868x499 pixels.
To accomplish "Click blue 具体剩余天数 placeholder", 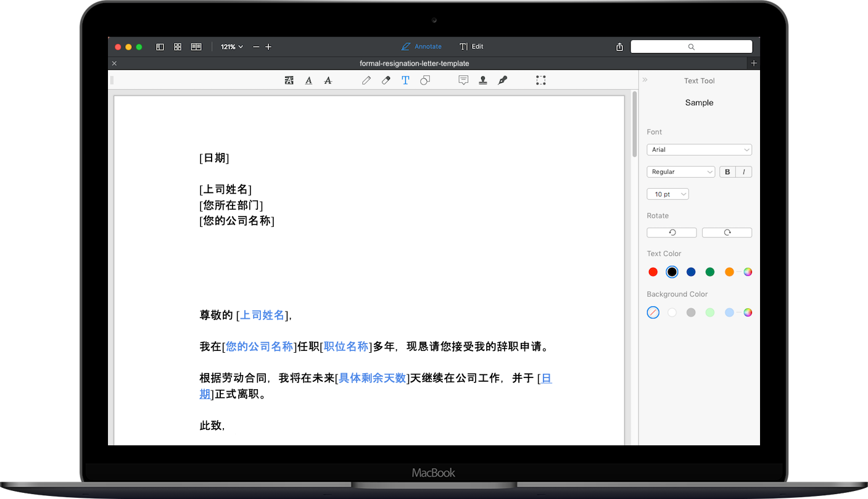I will click(373, 378).
